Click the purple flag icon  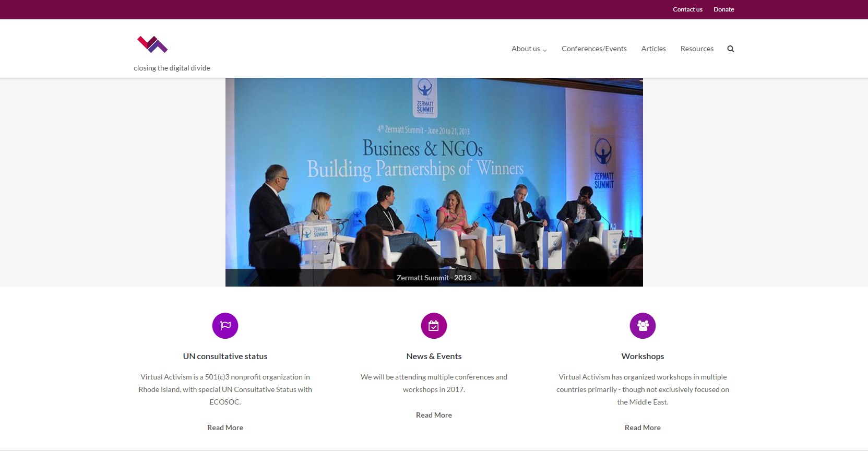[225, 326]
